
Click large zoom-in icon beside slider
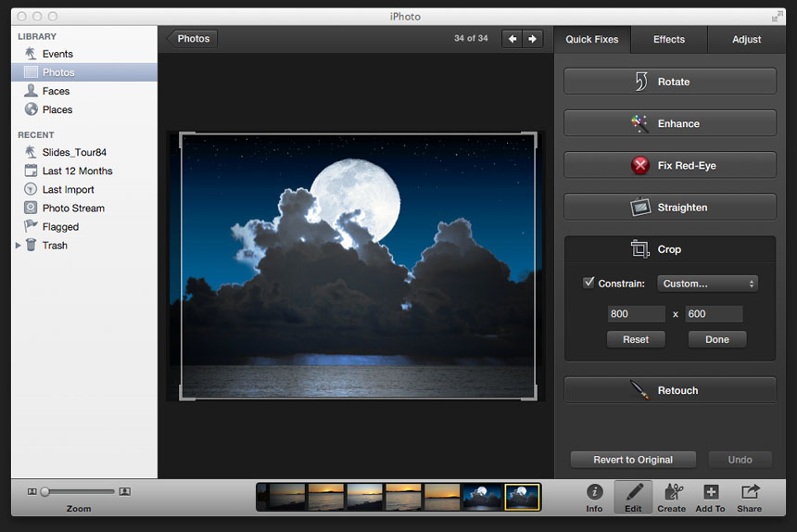pos(124,491)
